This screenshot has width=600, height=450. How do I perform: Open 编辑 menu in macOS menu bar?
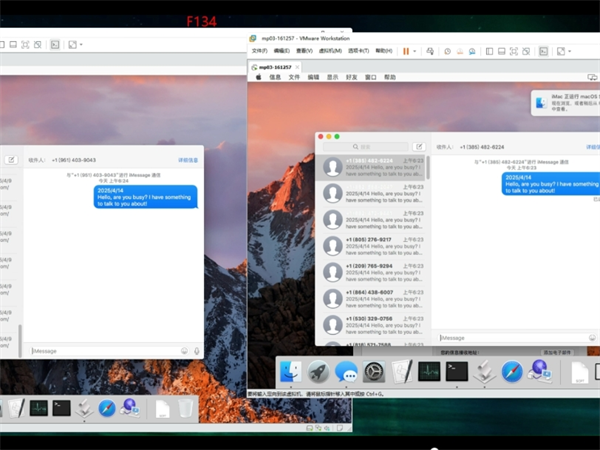[x=313, y=77]
